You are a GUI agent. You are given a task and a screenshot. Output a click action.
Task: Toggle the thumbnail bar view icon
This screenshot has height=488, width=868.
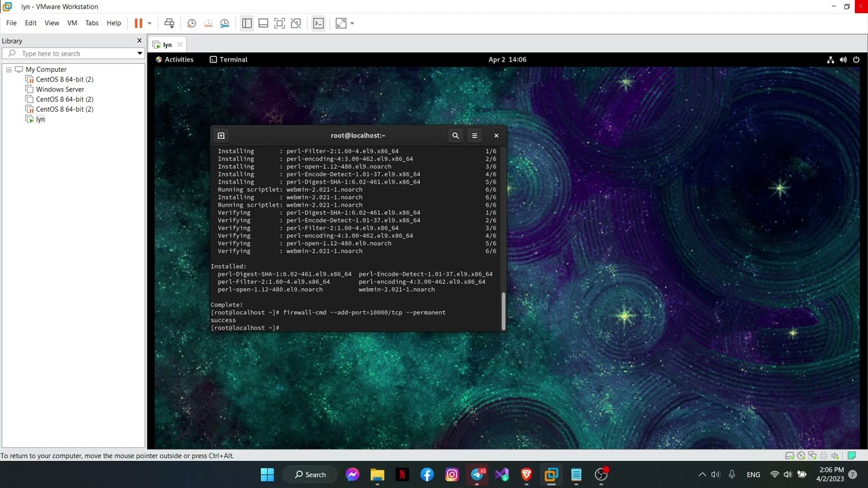pos(263,23)
